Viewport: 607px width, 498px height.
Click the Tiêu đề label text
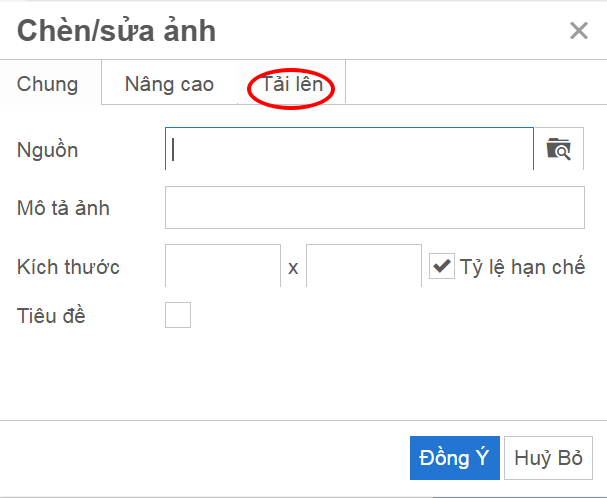point(51,315)
